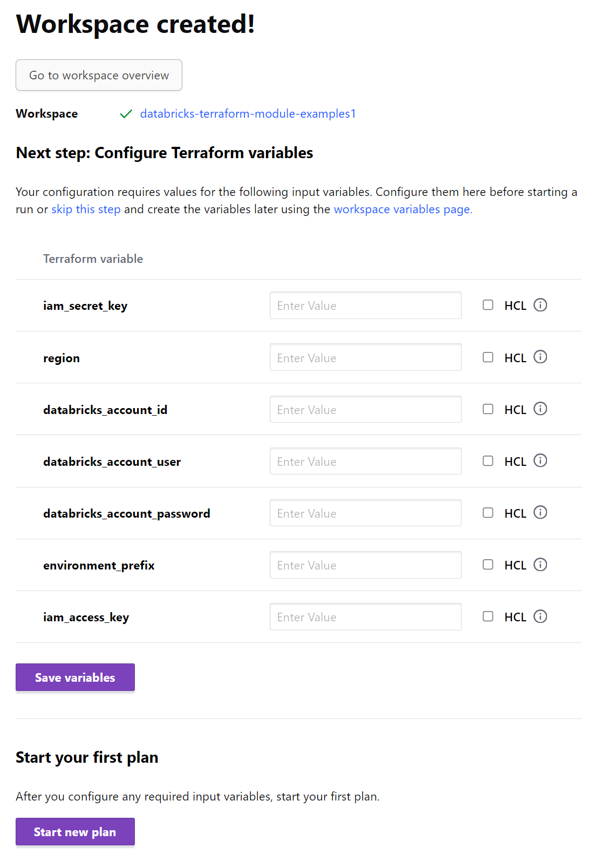Viewport: 595px width, 868px height.
Task: Click info icon in the region row
Action: tap(540, 357)
